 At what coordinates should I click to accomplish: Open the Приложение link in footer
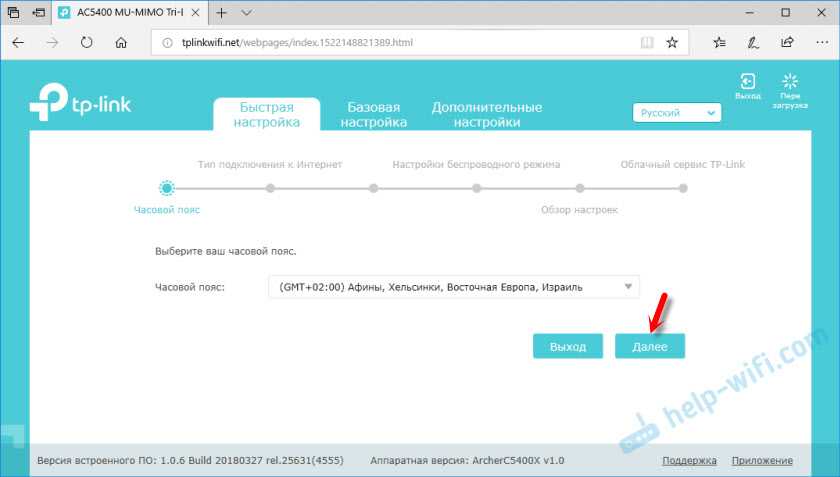coord(761,461)
